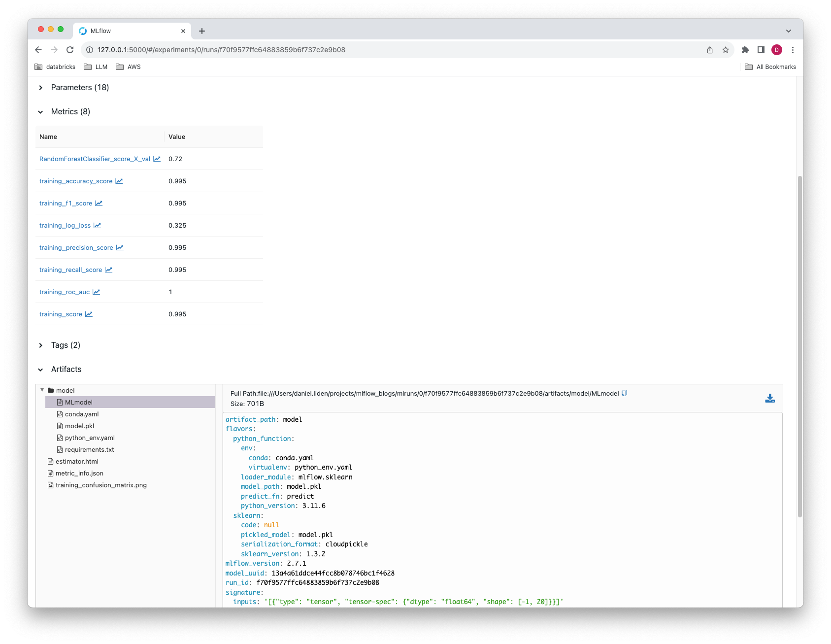Open the training_confusion_matrix.png artifact
Viewport: 831px width, 644px height.
pyautogui.click(x=100, y=485)
